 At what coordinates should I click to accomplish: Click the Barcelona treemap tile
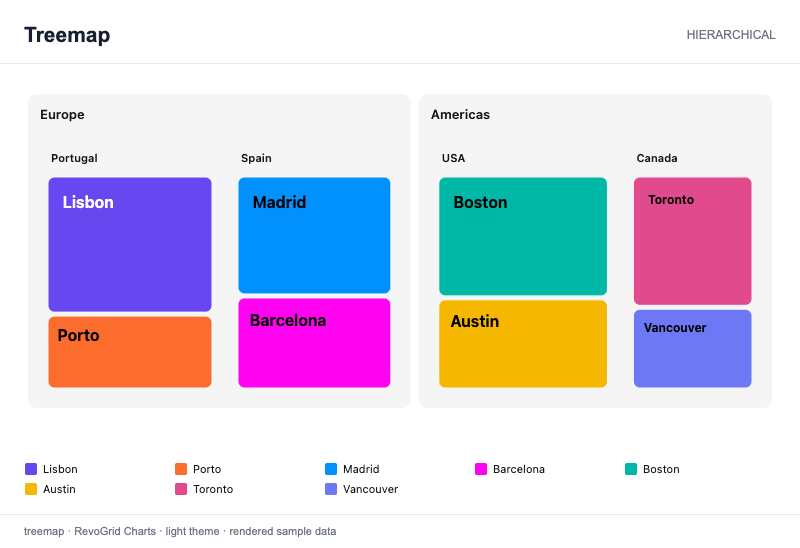[314, 343]
